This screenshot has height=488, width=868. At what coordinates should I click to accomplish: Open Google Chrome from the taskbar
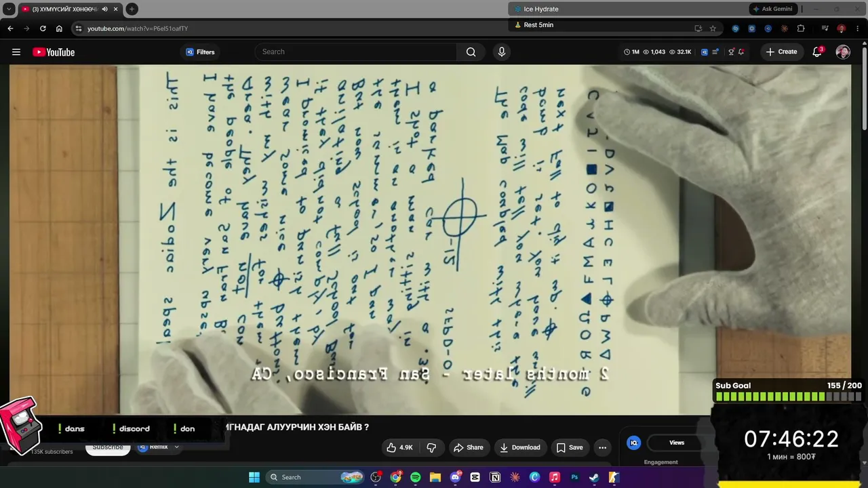[x=395, y=477]
